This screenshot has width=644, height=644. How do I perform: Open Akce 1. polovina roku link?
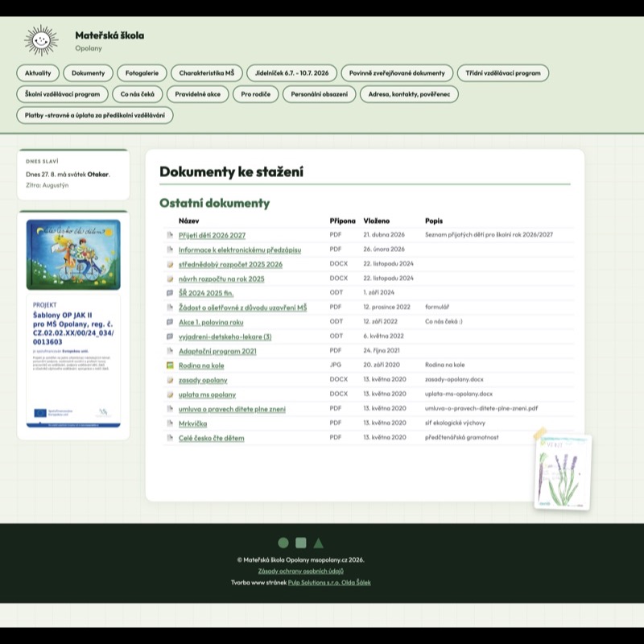click(x=211, y=323)
